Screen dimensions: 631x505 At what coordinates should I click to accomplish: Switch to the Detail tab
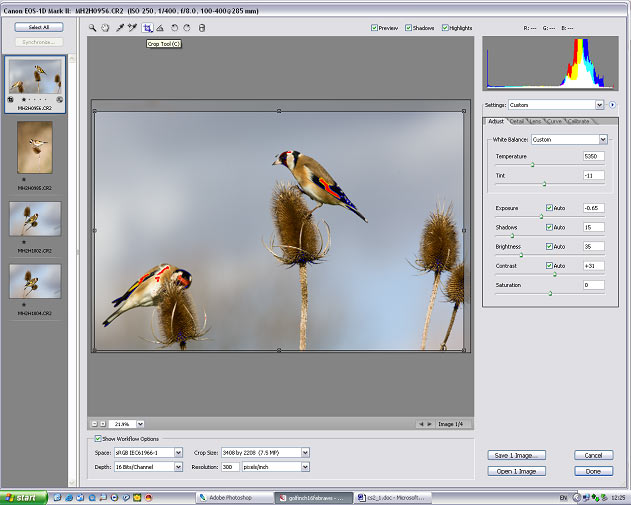pyautogui.click(x=517, y=121)
